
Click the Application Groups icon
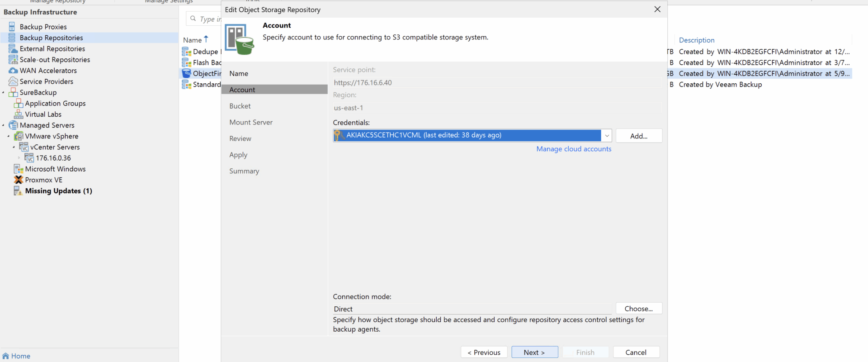click(x=19, y=103)
